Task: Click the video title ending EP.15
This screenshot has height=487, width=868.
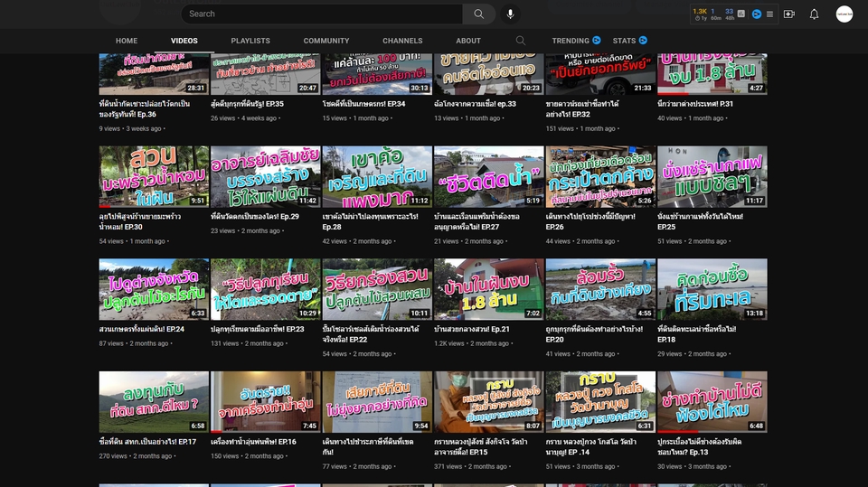Action: tap(480, 446)
